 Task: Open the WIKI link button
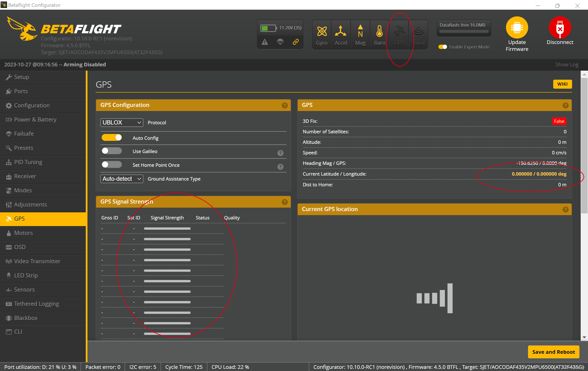click(562, 84)
